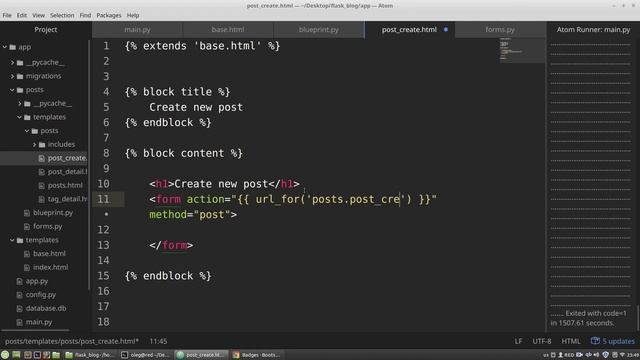Image resolution: width=640 pixels, height=360 pixels.
Task: Expand the includes folder chevron
Action: (34, 144)
